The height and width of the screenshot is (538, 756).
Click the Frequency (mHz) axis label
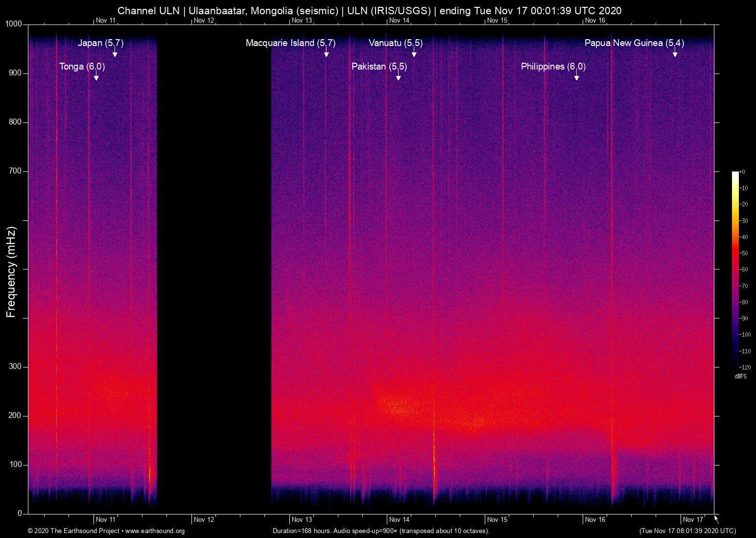[12, 269]
